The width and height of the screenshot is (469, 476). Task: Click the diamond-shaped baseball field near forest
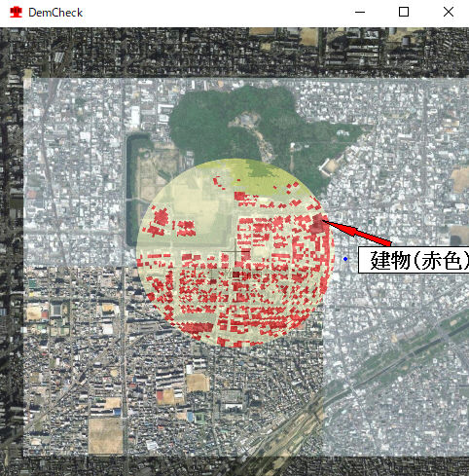330,167
